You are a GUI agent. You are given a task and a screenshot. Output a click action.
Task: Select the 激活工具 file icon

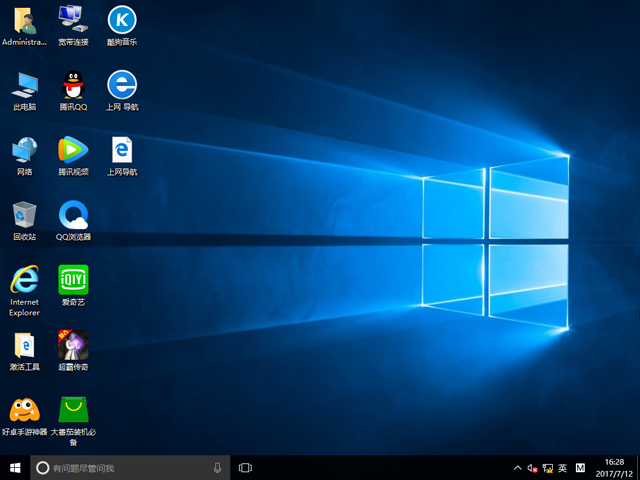point(24,346)
